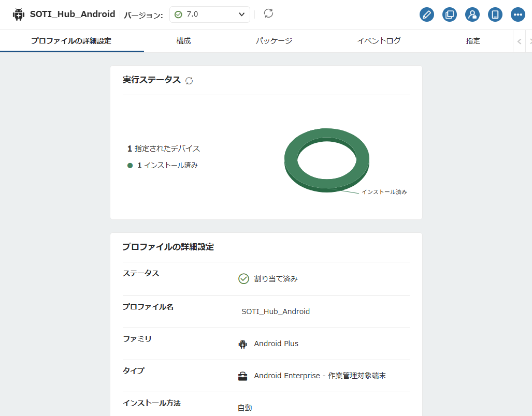Switch to the プロファイルの詳細設定 tab
Image resolution: width=532 pixels, height=416 pixels.
[x=71, y=41]
